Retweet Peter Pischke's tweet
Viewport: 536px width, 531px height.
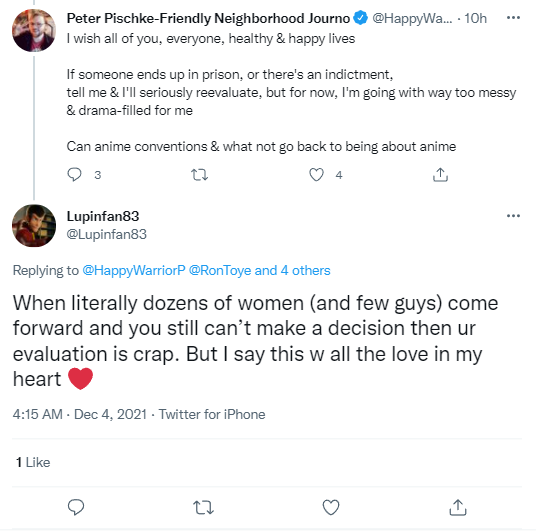click(x=199, y=175)
